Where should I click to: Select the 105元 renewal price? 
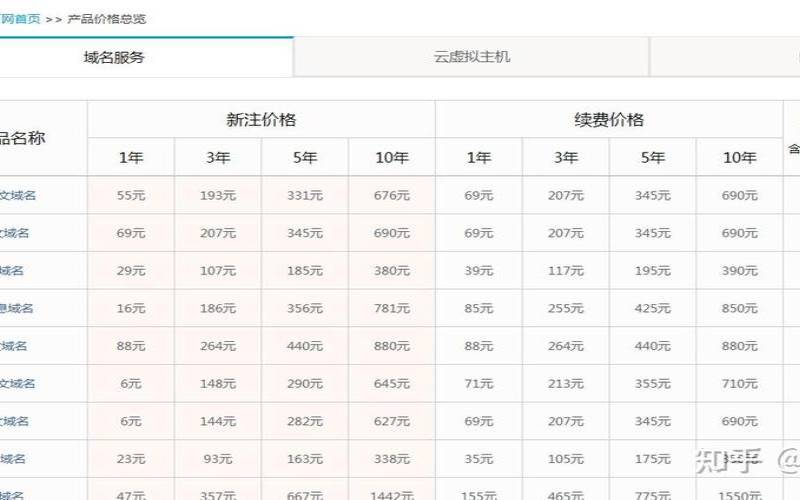coord(565,459)
